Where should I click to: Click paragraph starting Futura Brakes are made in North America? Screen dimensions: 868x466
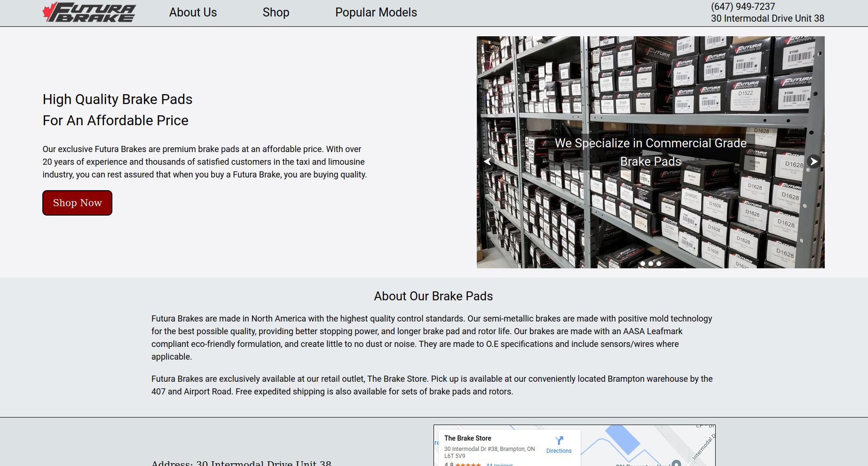coord(432,337)
